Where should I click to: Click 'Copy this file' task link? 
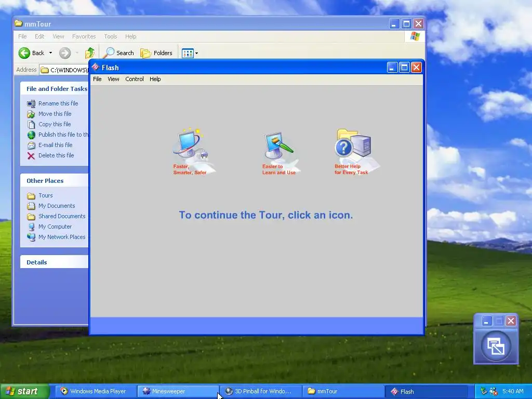coord(55,124)
